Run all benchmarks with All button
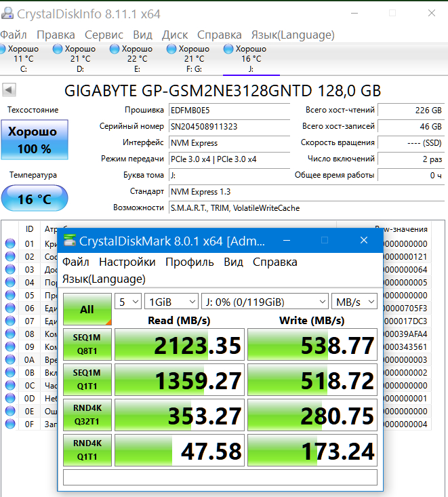Image resolution: width=448 pixels, height=497 pixels. 87,309
